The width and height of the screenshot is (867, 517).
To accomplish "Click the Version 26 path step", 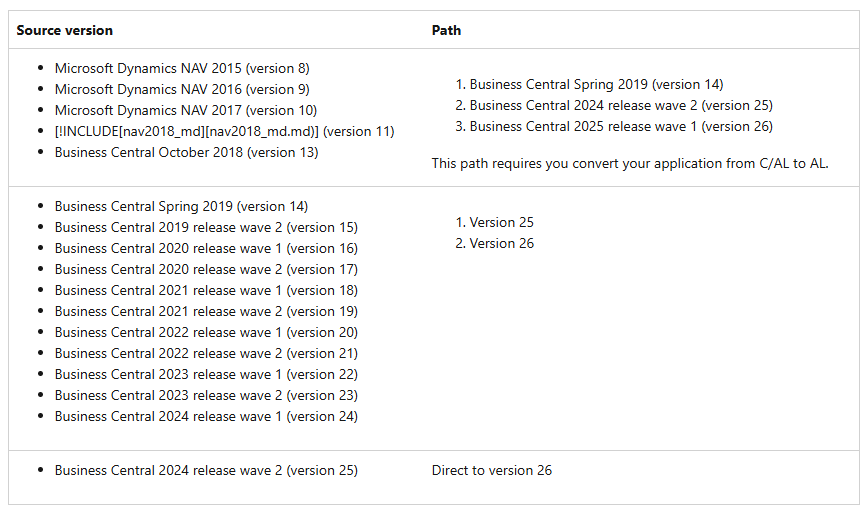I will pos(501,243).
